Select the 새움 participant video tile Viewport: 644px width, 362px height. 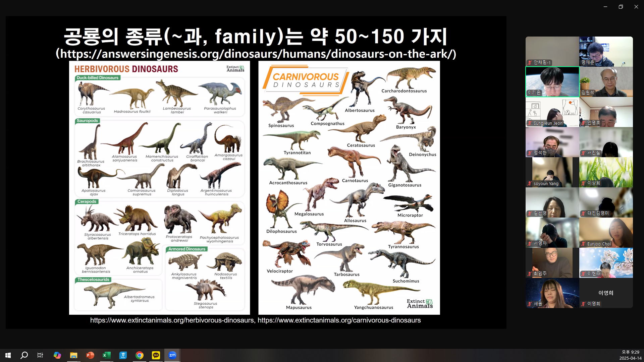[552, 293]
